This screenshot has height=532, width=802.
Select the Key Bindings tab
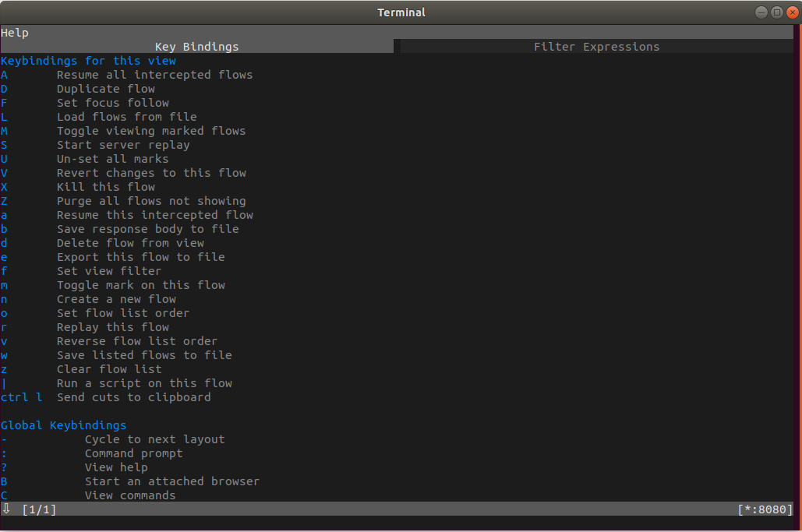coord(196,46)
